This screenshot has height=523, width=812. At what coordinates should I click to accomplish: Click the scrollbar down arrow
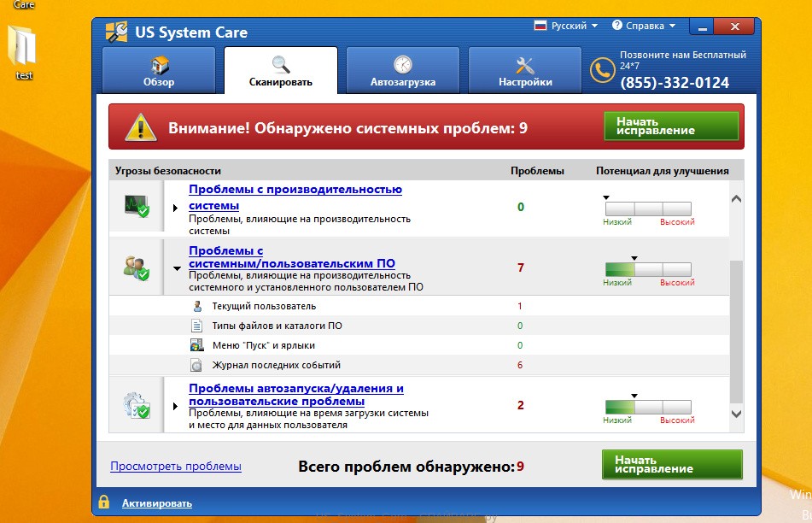pyautogui.click(x=736, y=414)
